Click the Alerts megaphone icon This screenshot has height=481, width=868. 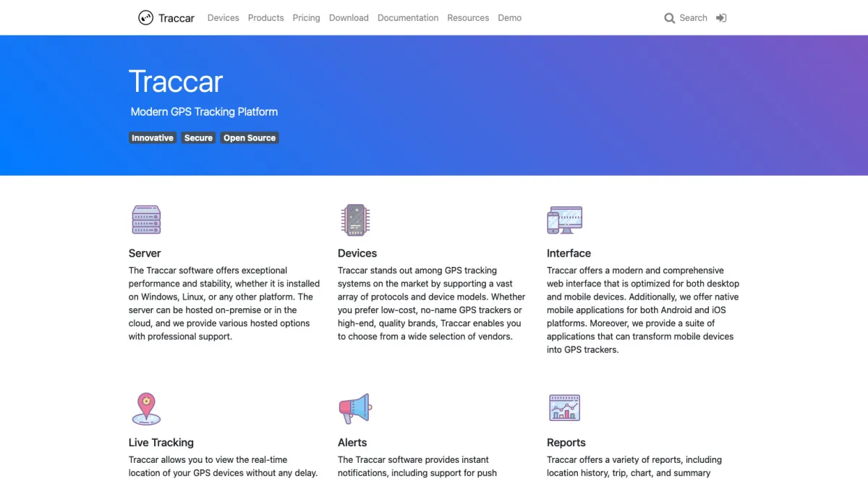(355, 409)
